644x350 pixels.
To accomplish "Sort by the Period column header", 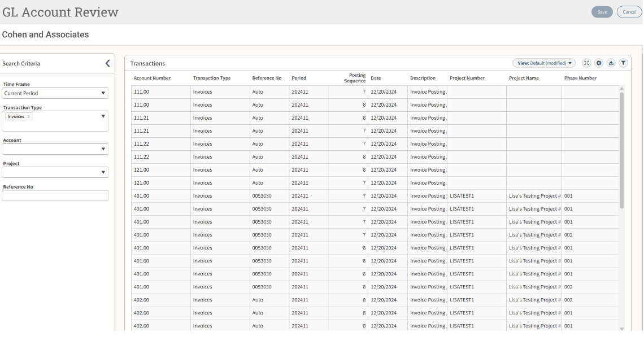I will pos(299,78).
